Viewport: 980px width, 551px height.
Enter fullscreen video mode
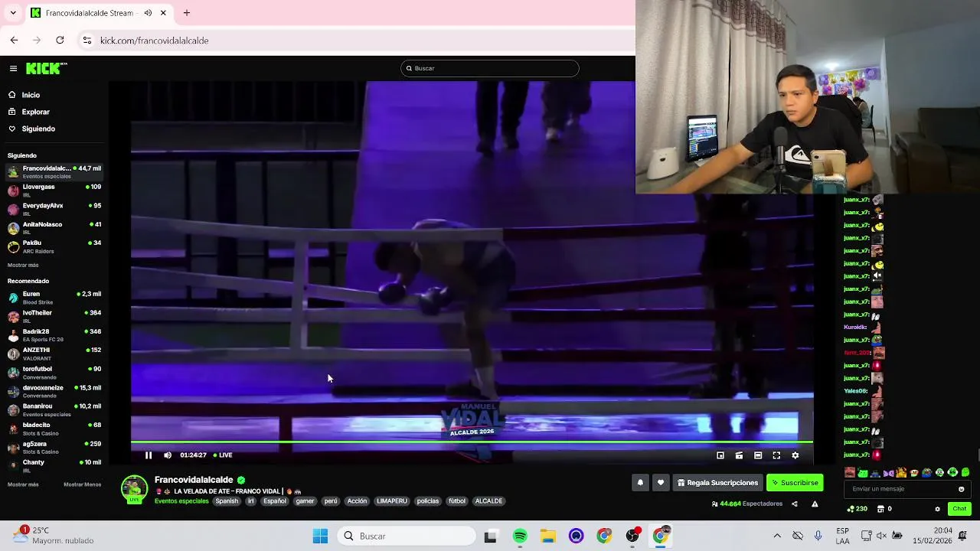[776, 455]
